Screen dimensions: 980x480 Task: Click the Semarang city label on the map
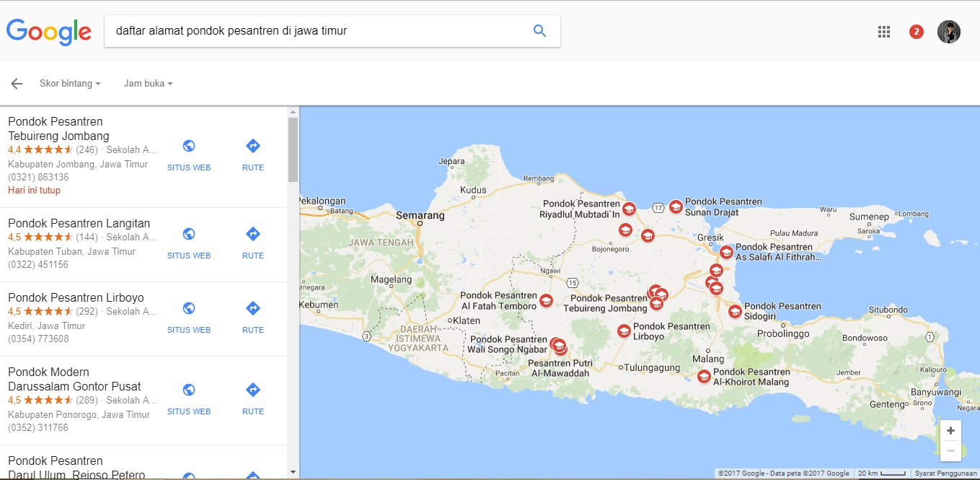coord(420,215)
